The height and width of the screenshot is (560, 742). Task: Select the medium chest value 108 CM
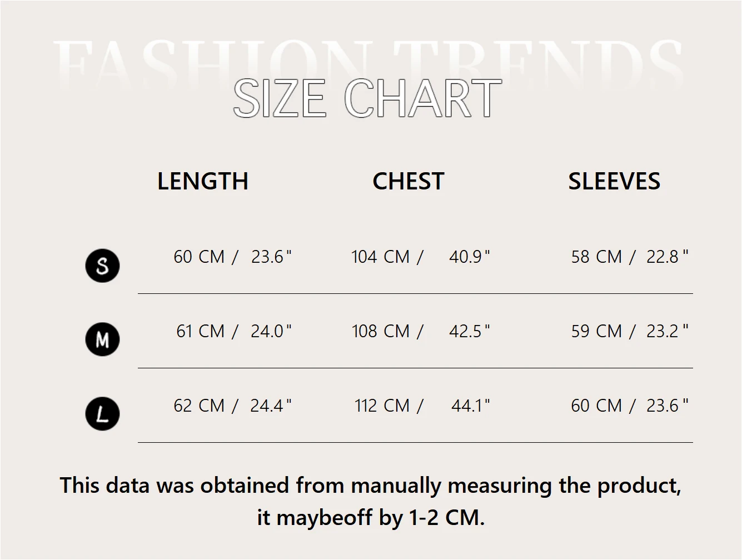[x=380, y=331]
